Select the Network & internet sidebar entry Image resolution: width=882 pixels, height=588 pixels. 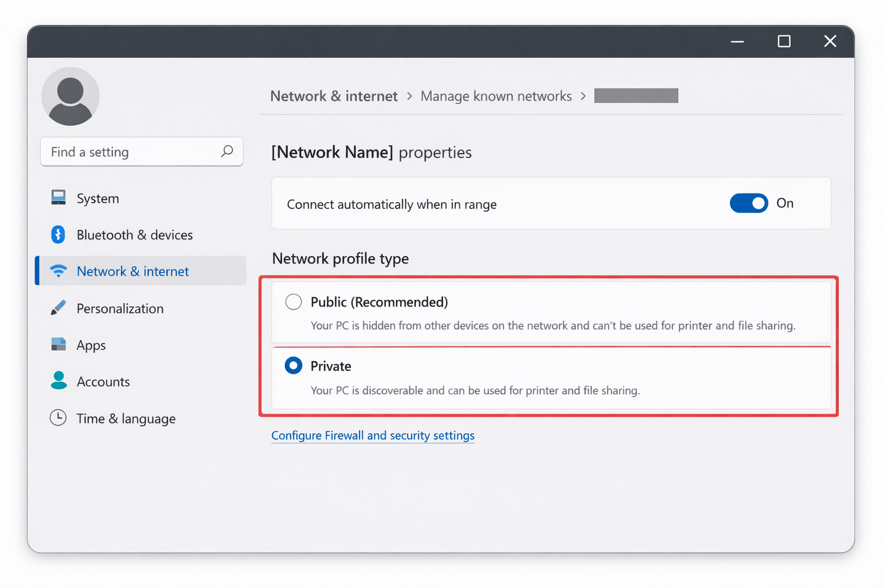click(132, 271)
